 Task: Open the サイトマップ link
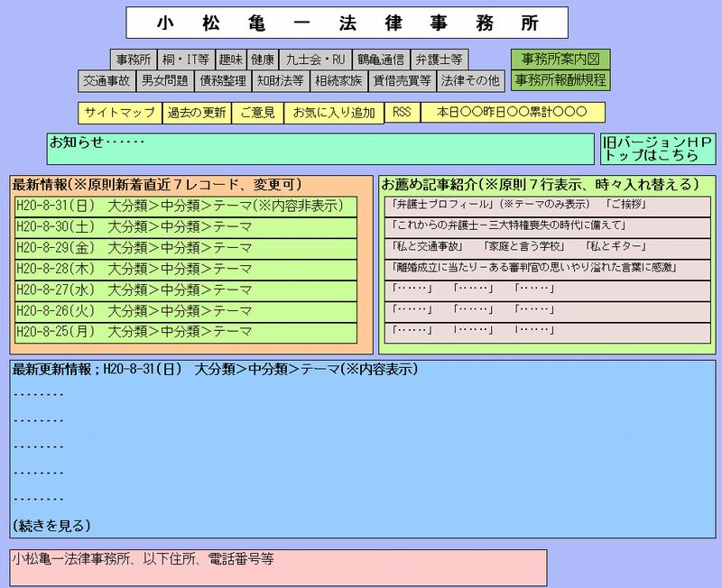120,113
